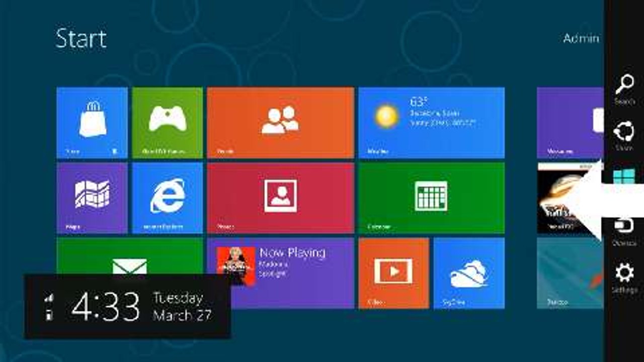Click the Search charm

tap(624, 89)
